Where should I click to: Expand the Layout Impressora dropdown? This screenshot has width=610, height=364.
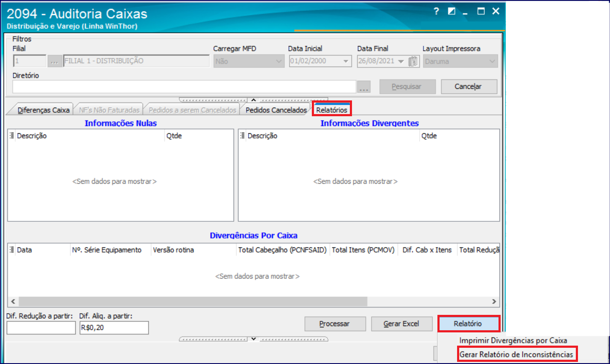point(492,62)
